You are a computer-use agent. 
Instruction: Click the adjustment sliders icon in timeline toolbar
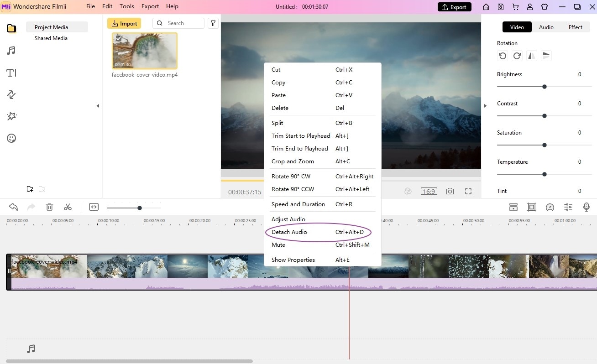(x=568, y=208)
